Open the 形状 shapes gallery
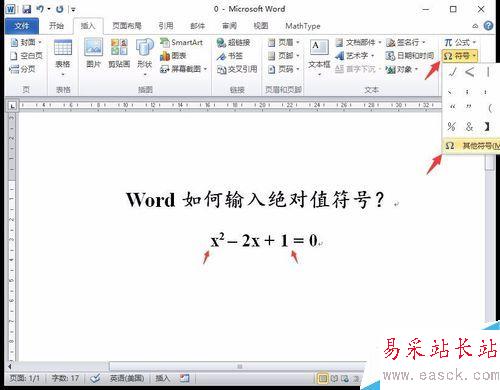This screenshot has width=500, height=390. [145, 57]
